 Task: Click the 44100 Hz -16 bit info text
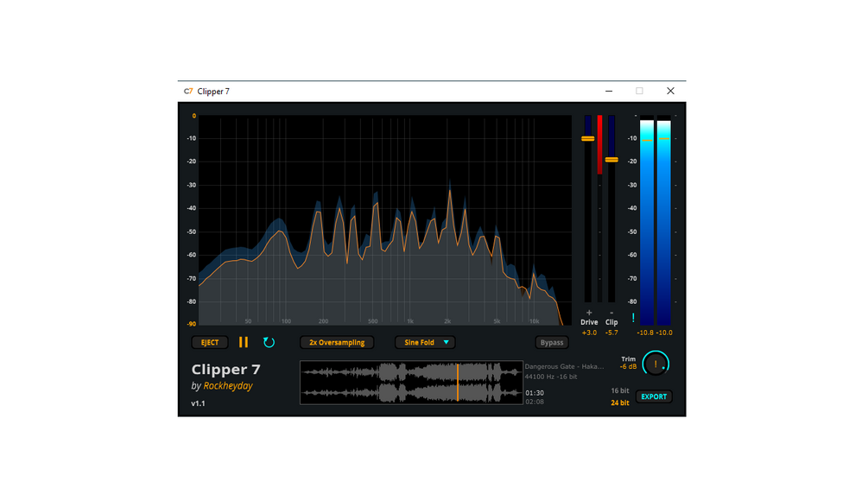[551, 377]
